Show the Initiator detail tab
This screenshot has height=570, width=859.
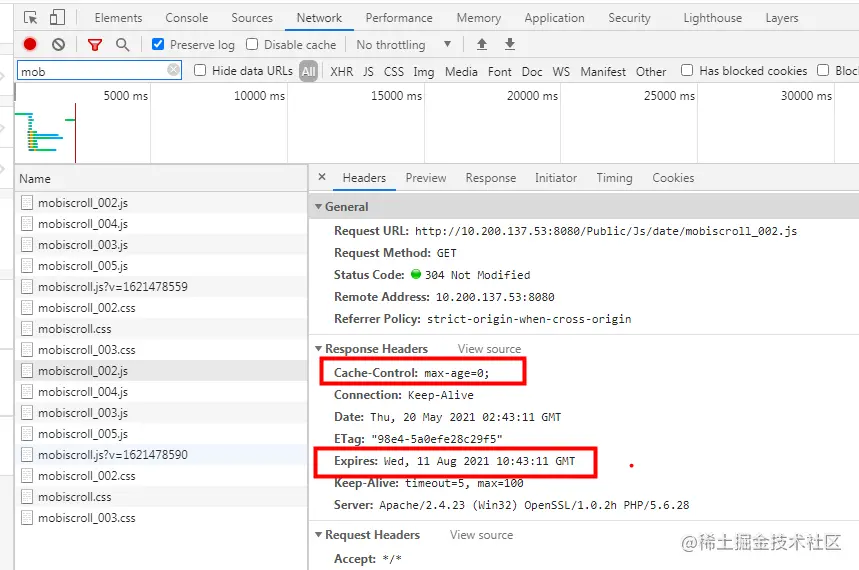tap(556, 178)
